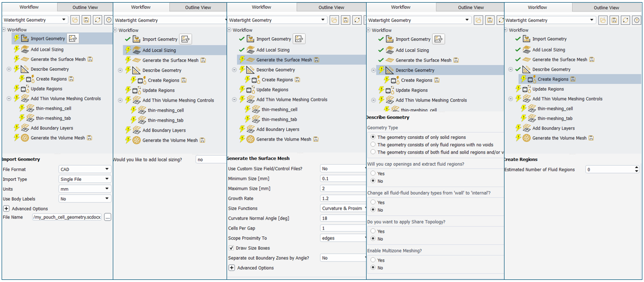
Task: Expand Advanced Options under Generate the Surface Mesh
Action: pyautogui.click(x=232, y=268)
